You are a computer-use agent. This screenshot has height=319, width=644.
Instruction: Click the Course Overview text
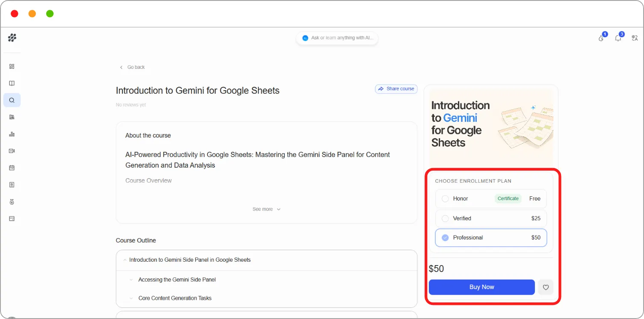tap(148, 180)
